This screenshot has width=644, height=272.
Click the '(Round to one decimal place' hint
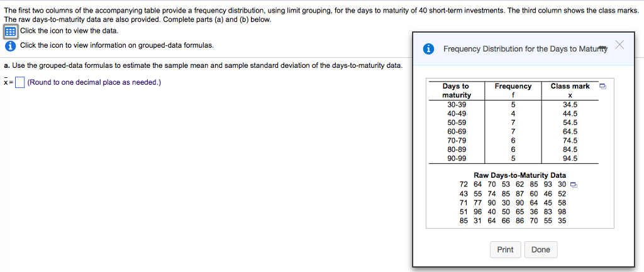coord(94,82)
